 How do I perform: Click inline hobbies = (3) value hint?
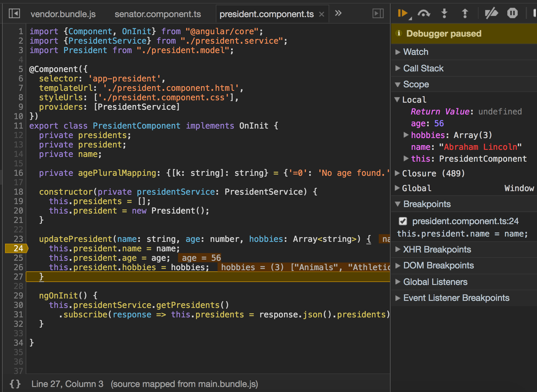click(x=304, y=267)
